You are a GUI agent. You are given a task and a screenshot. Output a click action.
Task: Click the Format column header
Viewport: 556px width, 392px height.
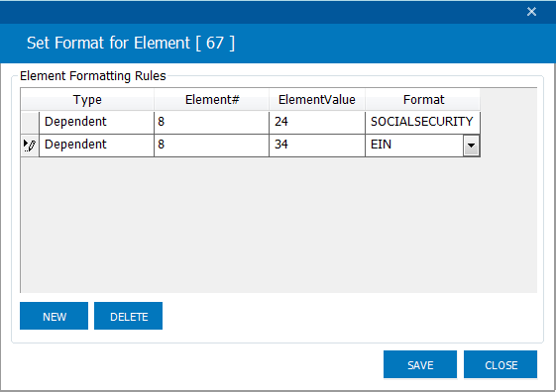click(x=423, y=100)
